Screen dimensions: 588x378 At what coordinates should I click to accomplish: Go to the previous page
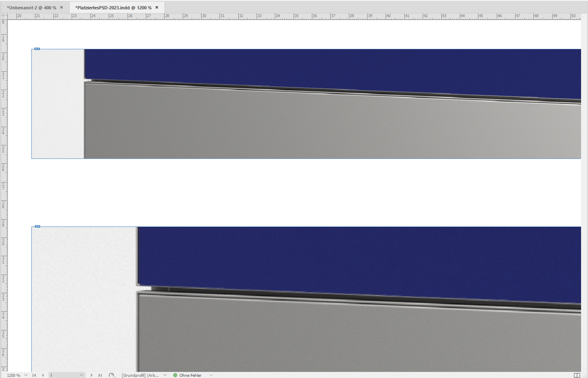pyautogui.click(x=42, y=374)
